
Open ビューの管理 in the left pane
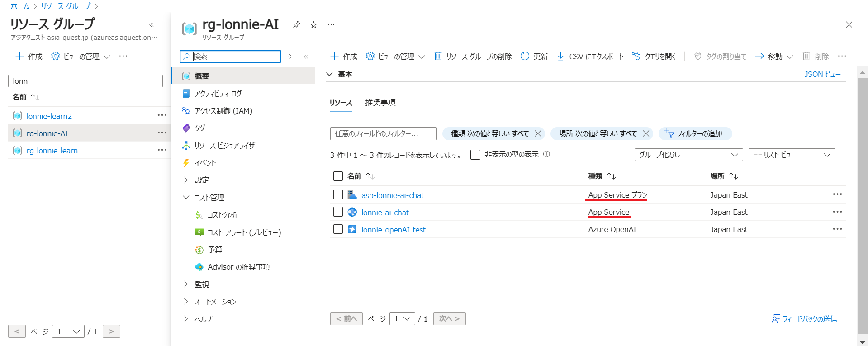(x=81, y=56)
